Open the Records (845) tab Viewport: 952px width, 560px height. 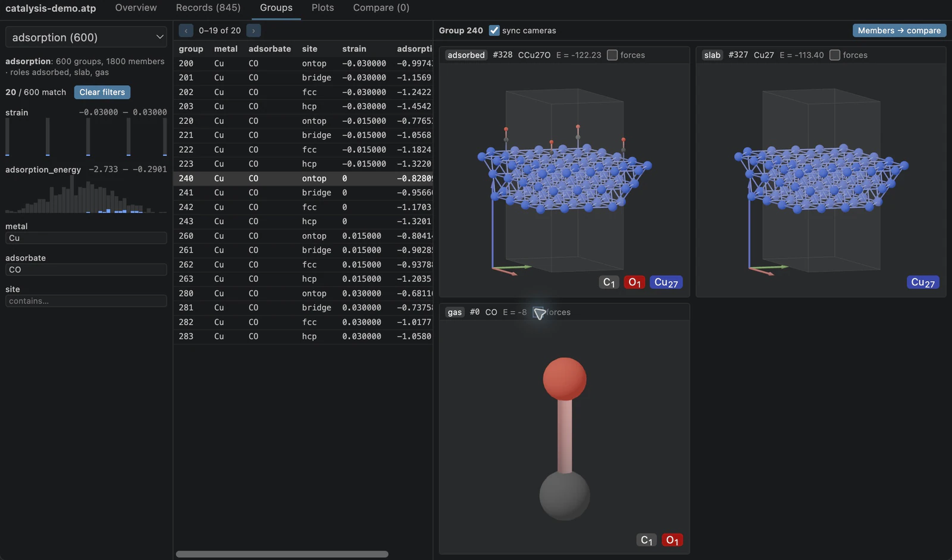point(208,8)
